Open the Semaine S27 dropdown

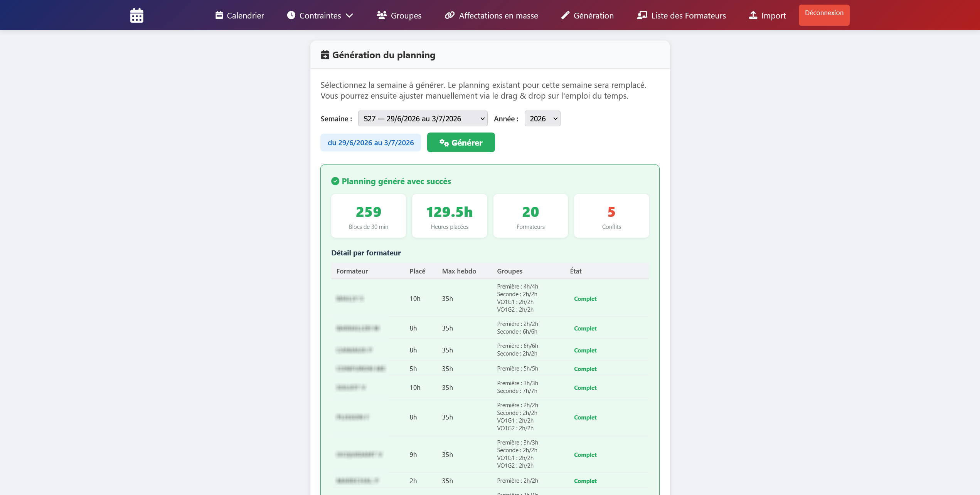pyautogui.click(x=423, y=119)
